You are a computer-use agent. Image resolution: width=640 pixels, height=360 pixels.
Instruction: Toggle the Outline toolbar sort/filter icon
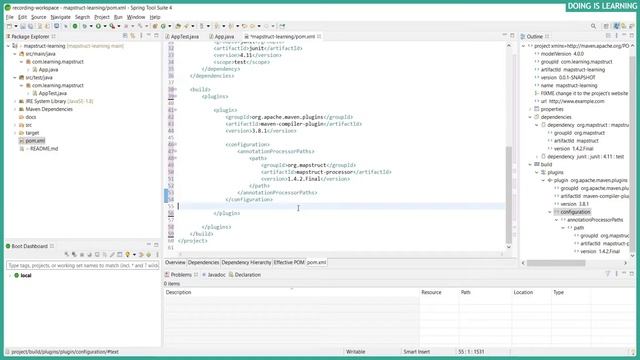pos(608,36)
